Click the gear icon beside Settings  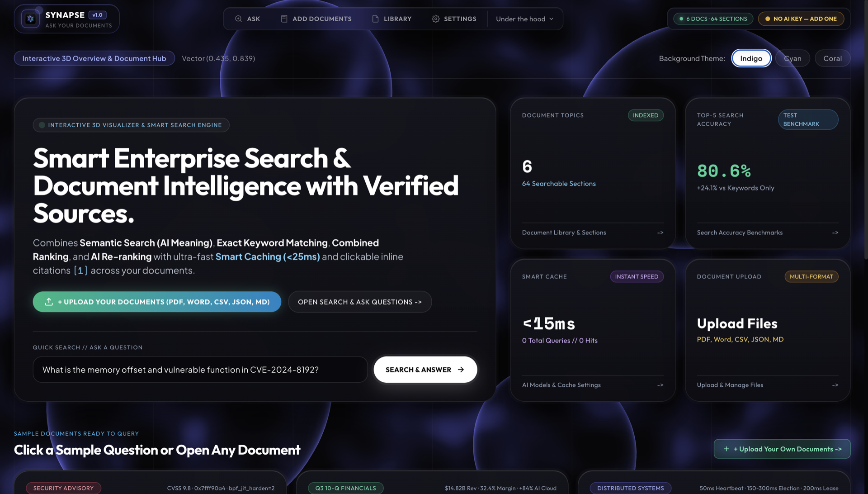pos(435,19)
